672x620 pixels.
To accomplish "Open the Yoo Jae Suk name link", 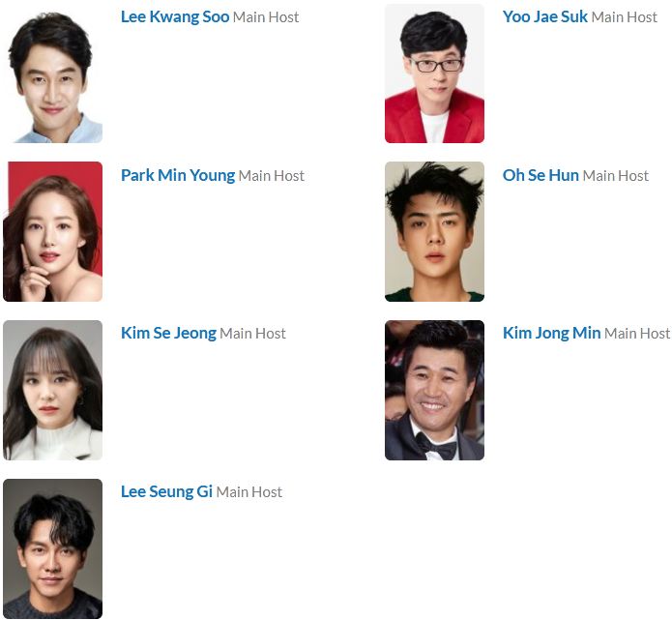I will (544, 17).
